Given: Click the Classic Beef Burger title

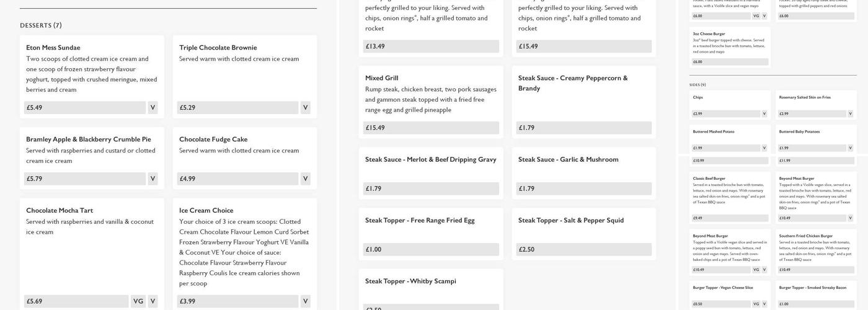Looking at the screenshot, I should point(709,179).
